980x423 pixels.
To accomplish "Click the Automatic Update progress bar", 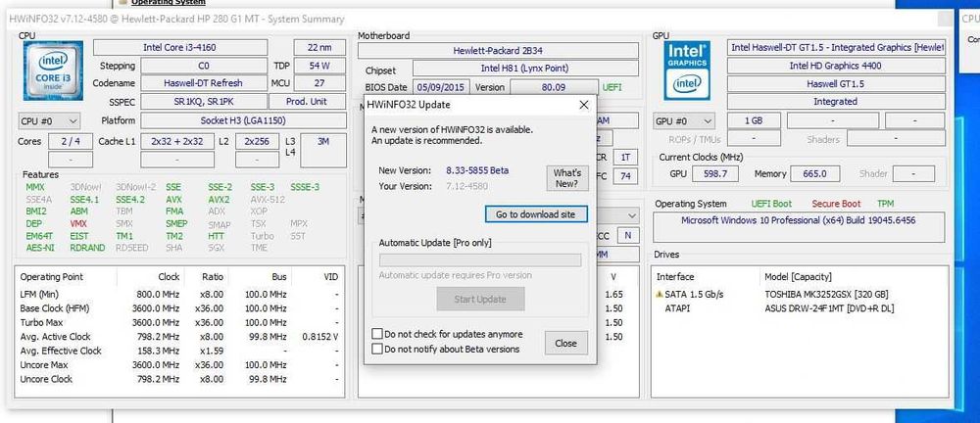I will pyautogui.click(x=480, y=259).
